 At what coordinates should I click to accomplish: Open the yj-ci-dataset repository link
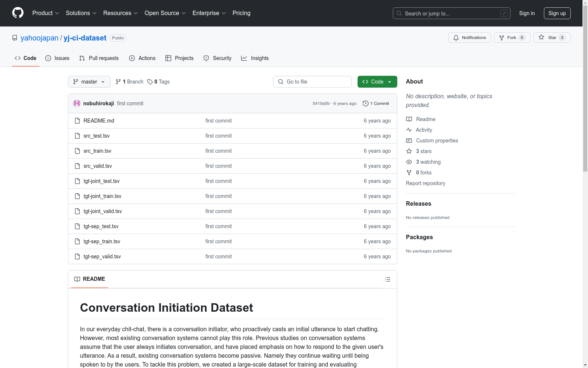(85, 38)
